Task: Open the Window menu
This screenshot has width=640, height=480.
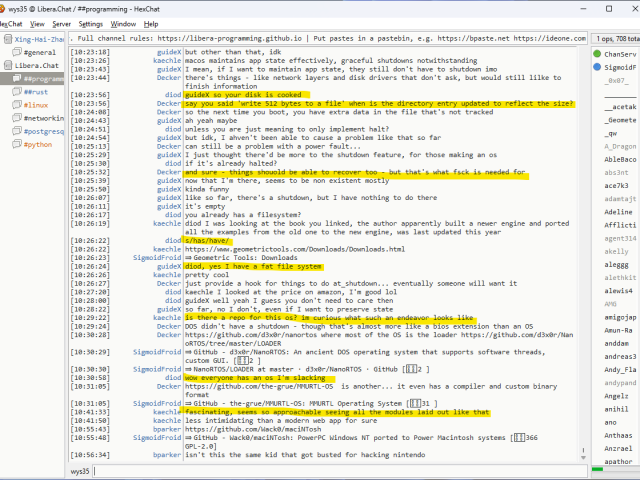Action: [x=124, y=23]
